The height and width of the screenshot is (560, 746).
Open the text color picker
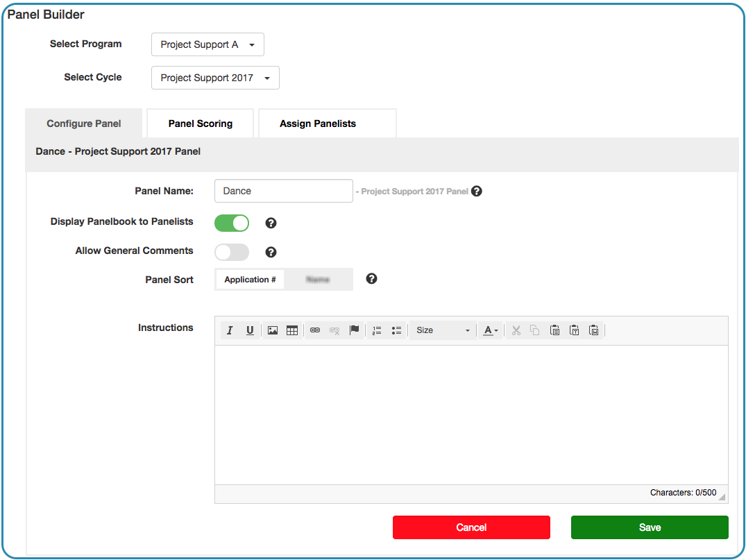[491, 331]
